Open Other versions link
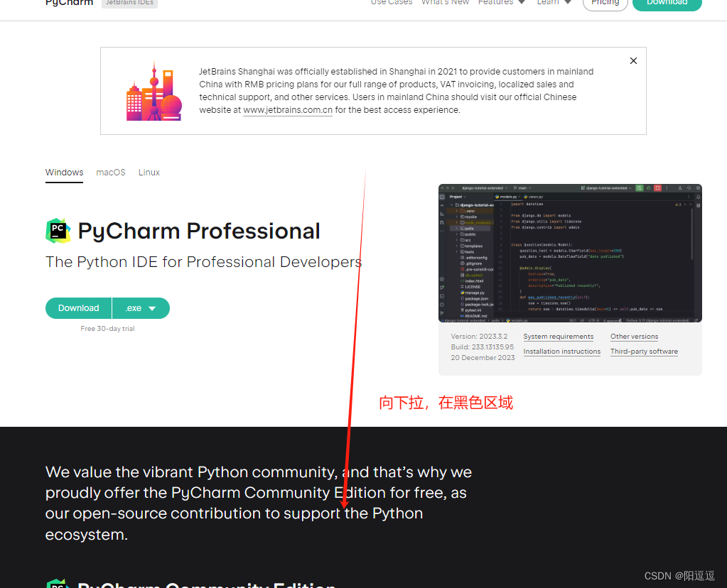Viewport: 727px width, 588px height. (x=635, y=337)
